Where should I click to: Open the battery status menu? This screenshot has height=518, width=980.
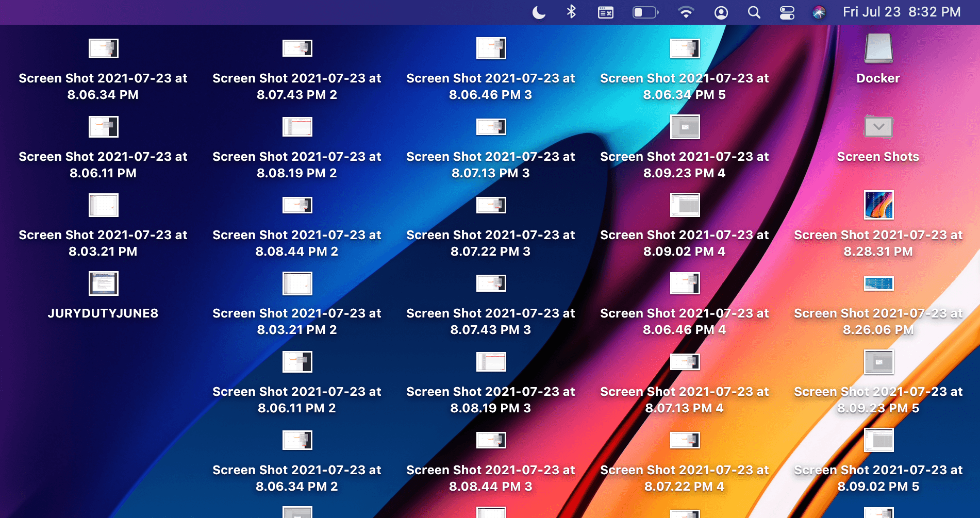(x=645, y=12)
